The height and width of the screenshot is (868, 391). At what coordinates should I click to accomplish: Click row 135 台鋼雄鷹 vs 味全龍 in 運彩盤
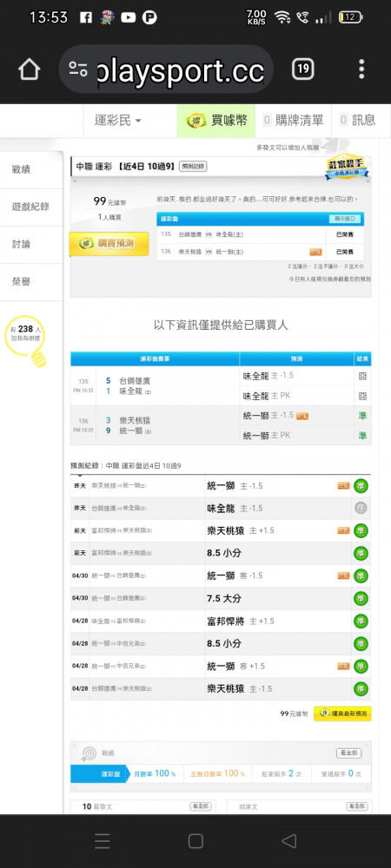261,234
